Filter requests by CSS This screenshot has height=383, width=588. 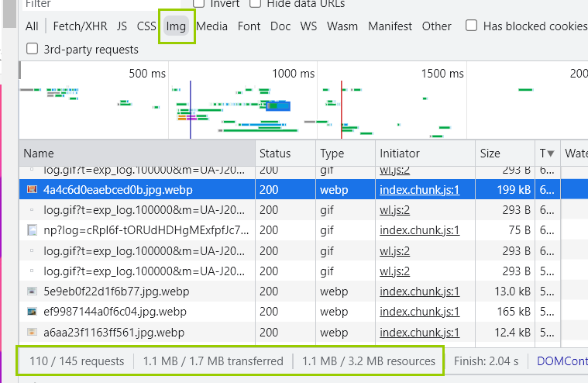146,26
